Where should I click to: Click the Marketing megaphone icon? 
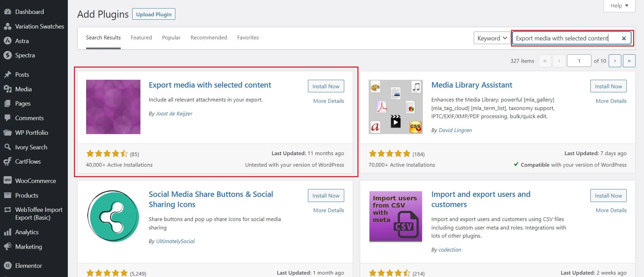click(7, 246)
